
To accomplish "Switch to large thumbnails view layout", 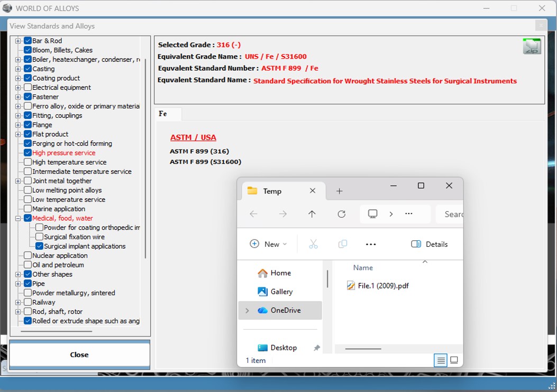I will tap(454, 360).
